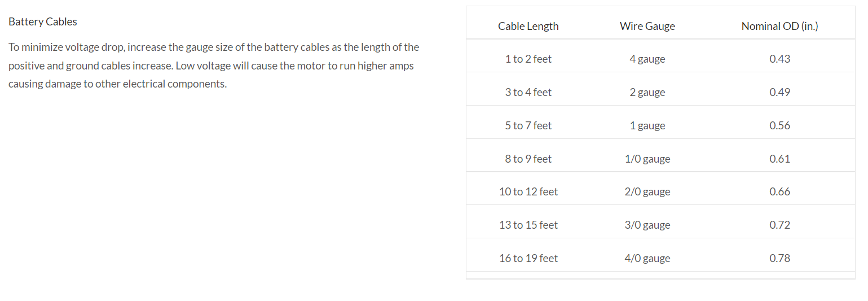Click the 1/0 gauge cell

click(647, 159)
